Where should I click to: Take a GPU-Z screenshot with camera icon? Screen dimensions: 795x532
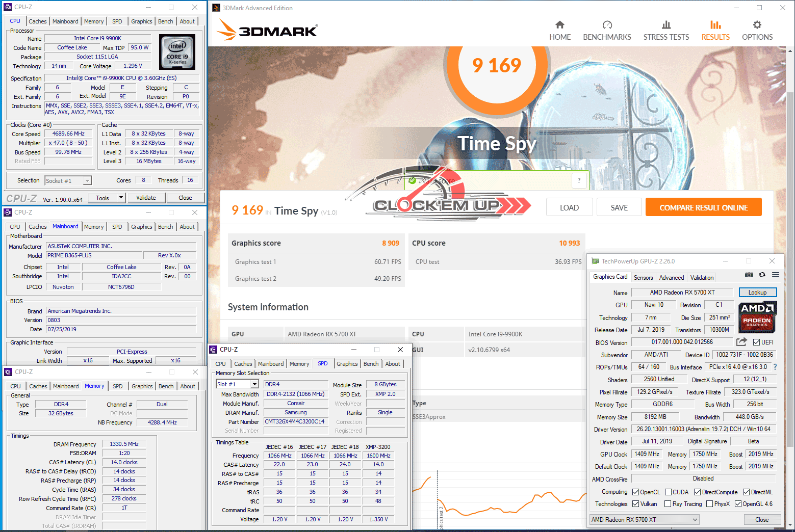tap(749, 275)
